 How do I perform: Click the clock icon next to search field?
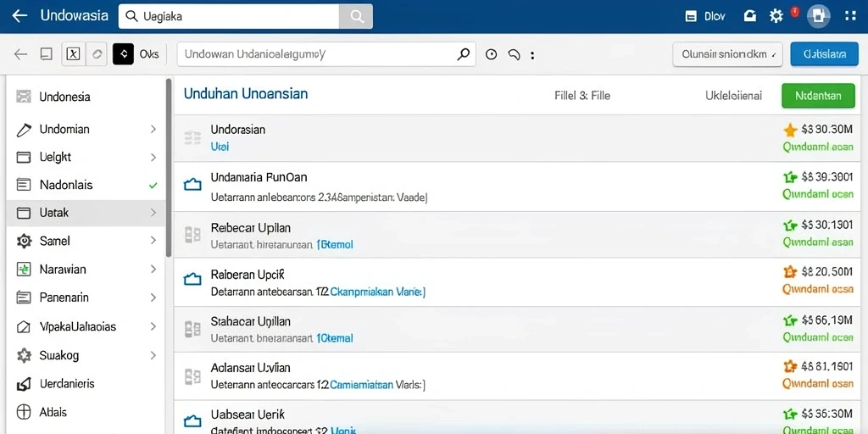(491, 54)
